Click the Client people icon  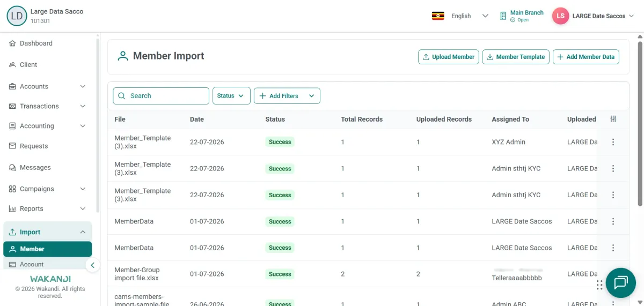[x=12, y=65]
